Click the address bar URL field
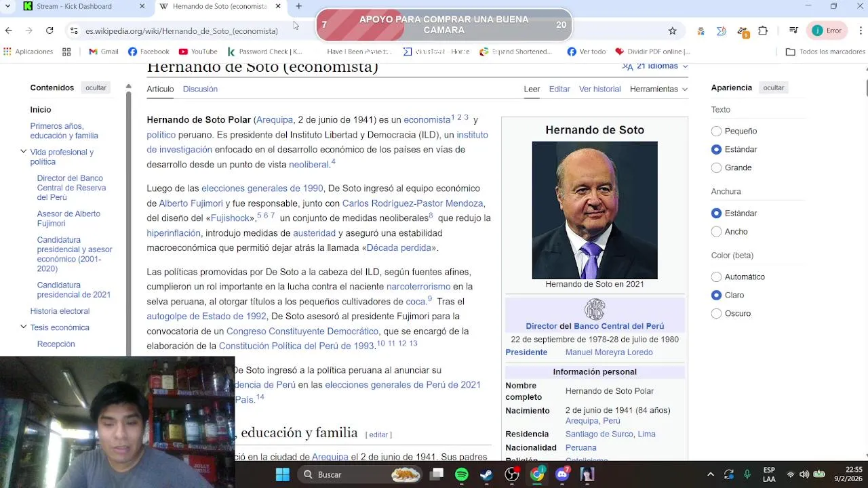This screenshot has height=488, width=868. 366,30
